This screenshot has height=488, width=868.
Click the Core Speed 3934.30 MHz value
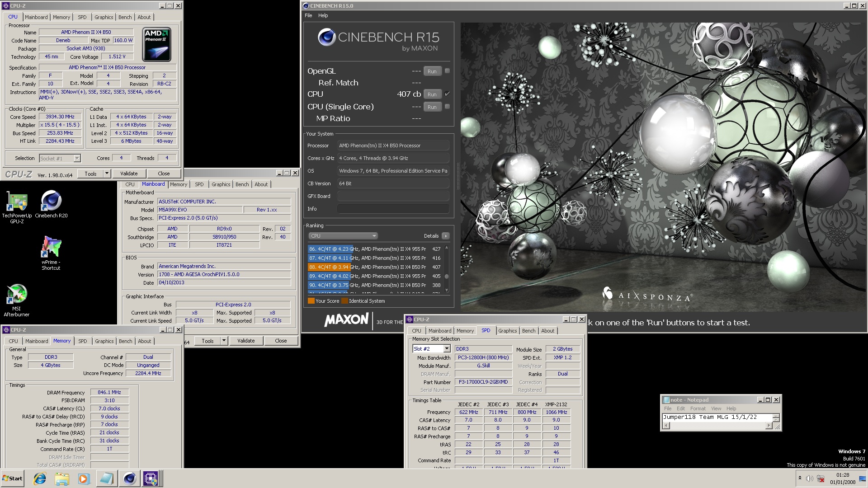pyautogui.click(x=60, y=117)
